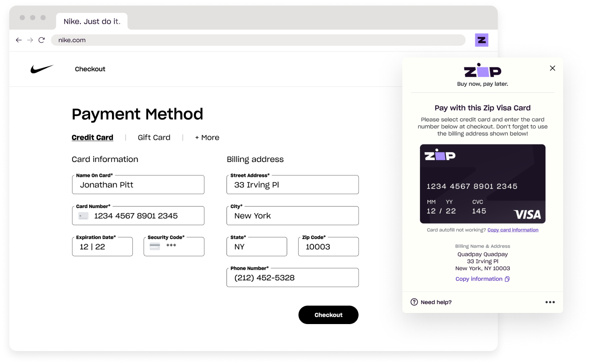Click the nike.com address bar

coord(258,40)
